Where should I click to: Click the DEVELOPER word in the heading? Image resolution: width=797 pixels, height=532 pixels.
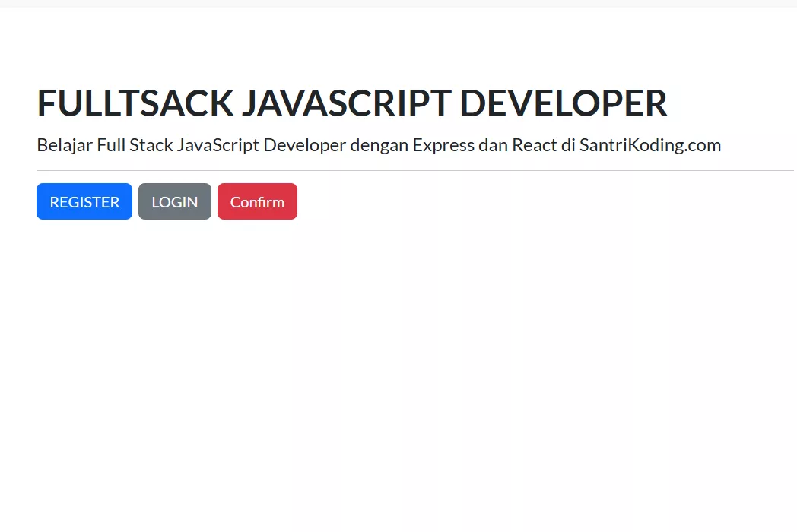tap(564, 103)
